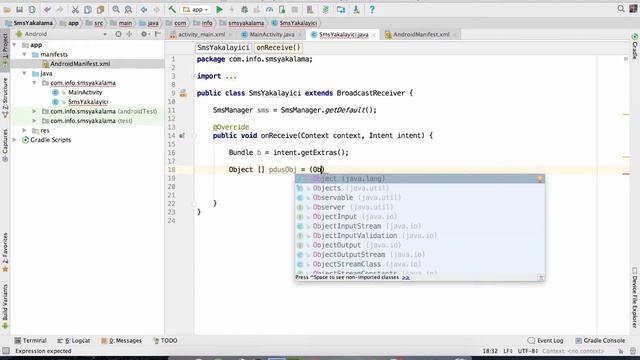This screenshot has height=360, width=640.
Task: Click the Make Project hammer icon
Action: [x=172, y=9]
